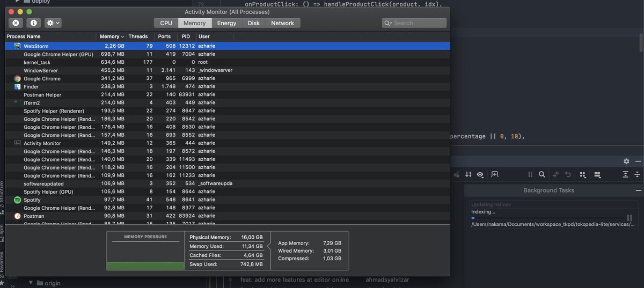Select the Postman Helper process row
This screenshot has height=288, width=644.
click(x=228, y=94)
